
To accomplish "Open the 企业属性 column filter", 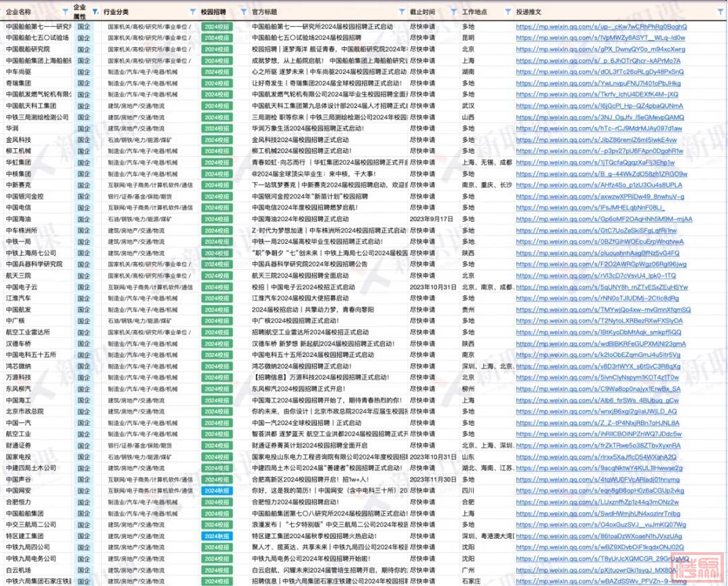I will [95, 11].
